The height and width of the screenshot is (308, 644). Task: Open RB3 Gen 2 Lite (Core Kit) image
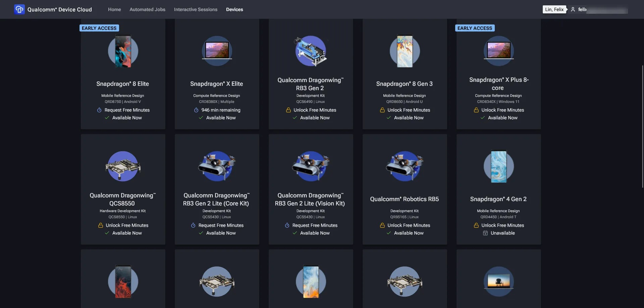pos(217,166)
